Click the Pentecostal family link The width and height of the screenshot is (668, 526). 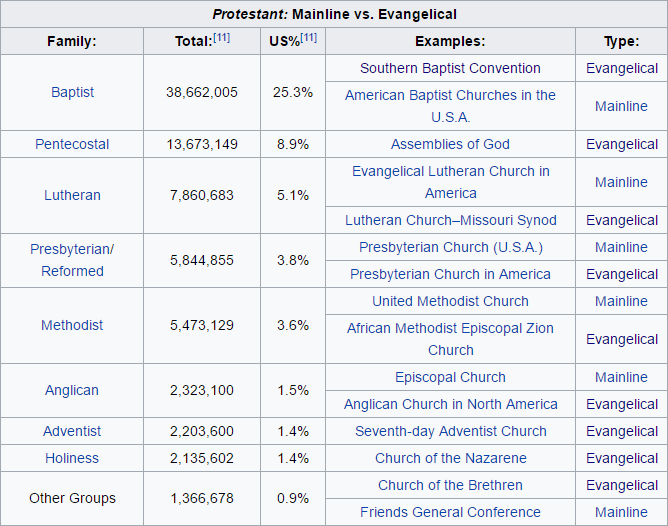[72, 144]
